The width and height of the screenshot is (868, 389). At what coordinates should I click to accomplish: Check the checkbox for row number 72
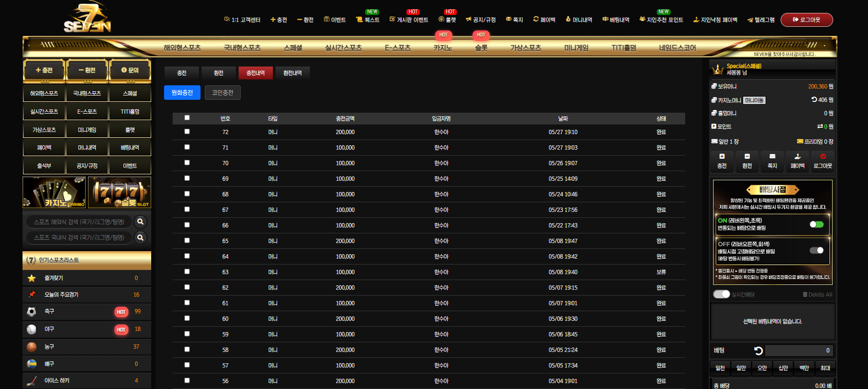pyautogui.click(x=187, y=131)
